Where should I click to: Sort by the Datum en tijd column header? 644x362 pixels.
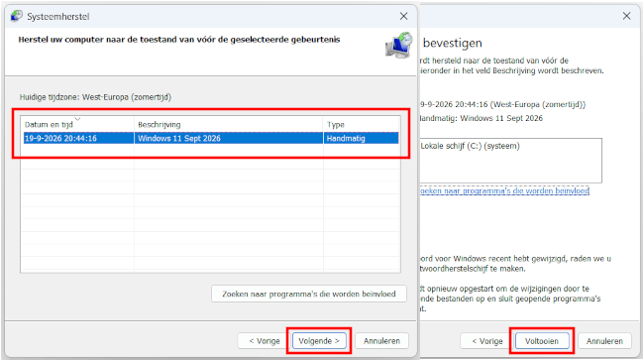tap(77, 124)
